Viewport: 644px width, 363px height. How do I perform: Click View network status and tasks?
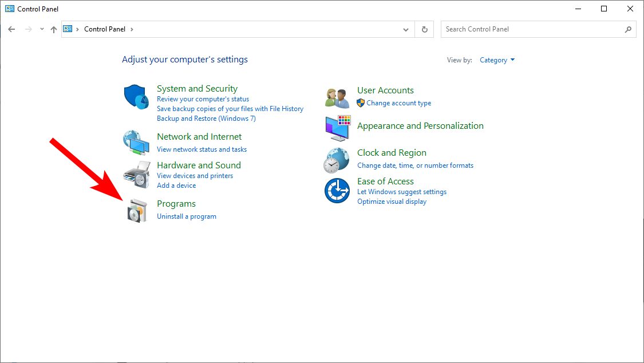[x=202, y=149]
